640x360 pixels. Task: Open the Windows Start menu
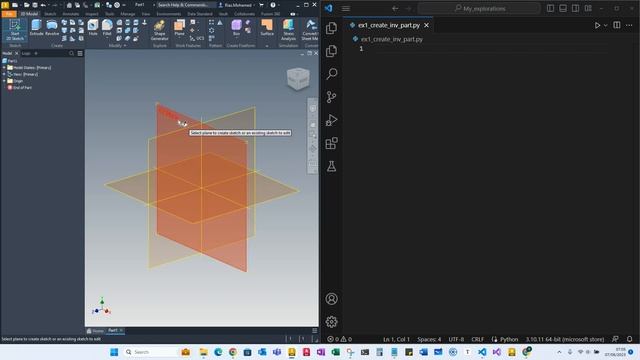(x=114, y=352)
